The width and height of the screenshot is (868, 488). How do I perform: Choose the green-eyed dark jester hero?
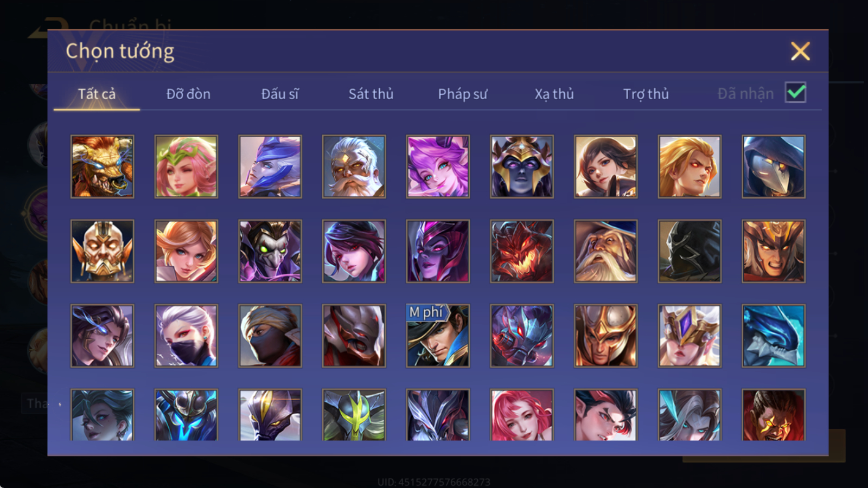tap(270, 251)
